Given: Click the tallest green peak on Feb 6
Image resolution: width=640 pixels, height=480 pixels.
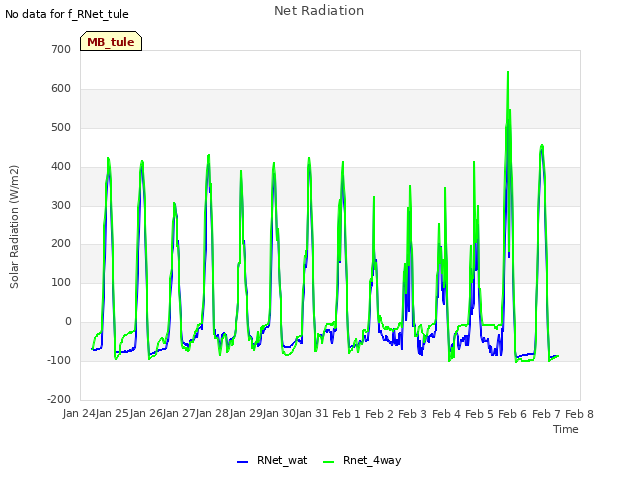Looking at the screenshot, I should tap(508, 72).
